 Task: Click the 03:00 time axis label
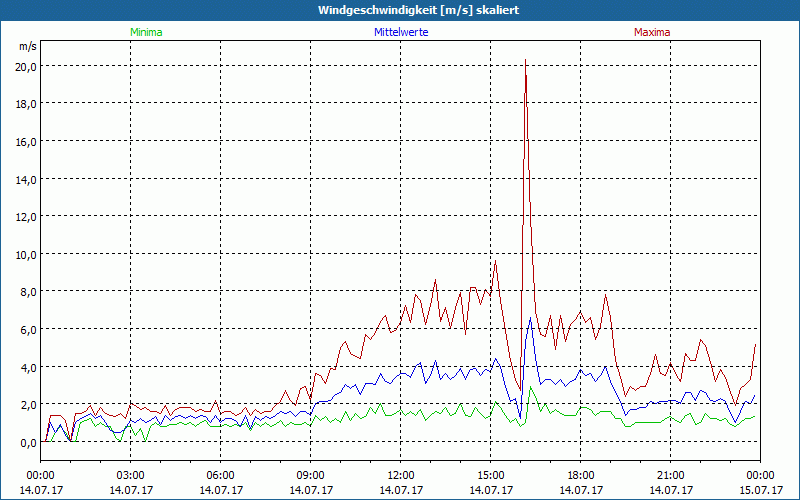(131, 476)
